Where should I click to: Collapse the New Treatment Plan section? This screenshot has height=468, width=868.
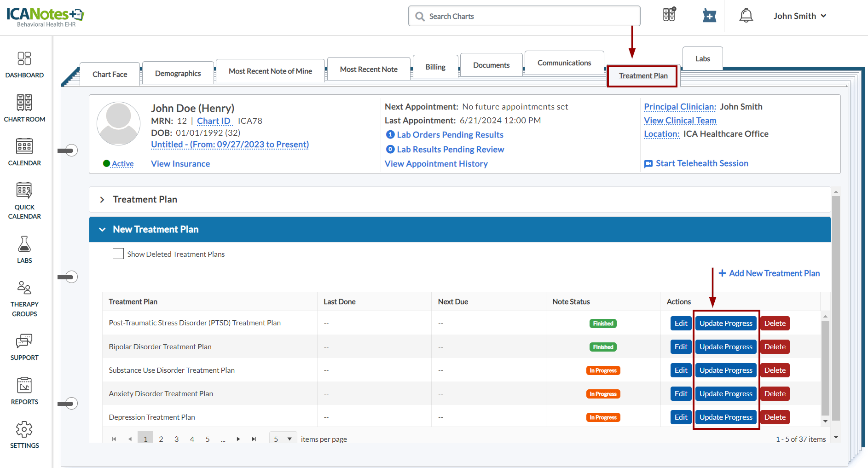pyautogui.click(x=102, y=230)
